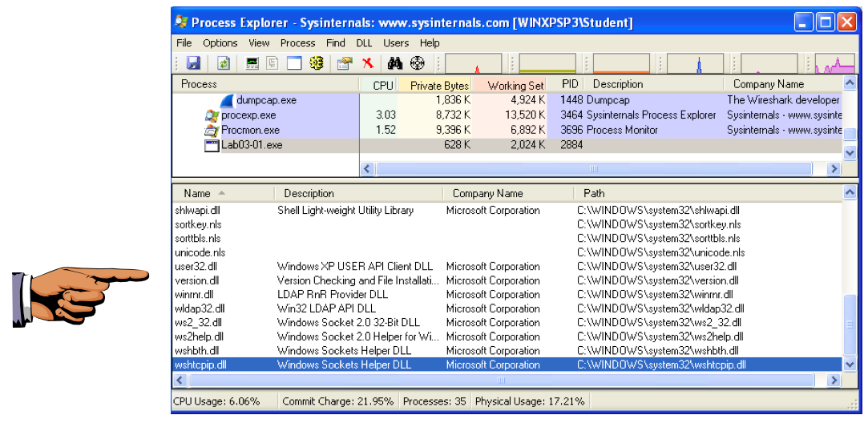Click the red X Kill Process icon
Image resolution: width=868 pixels, height=423 pixels.
click(368, 63)
